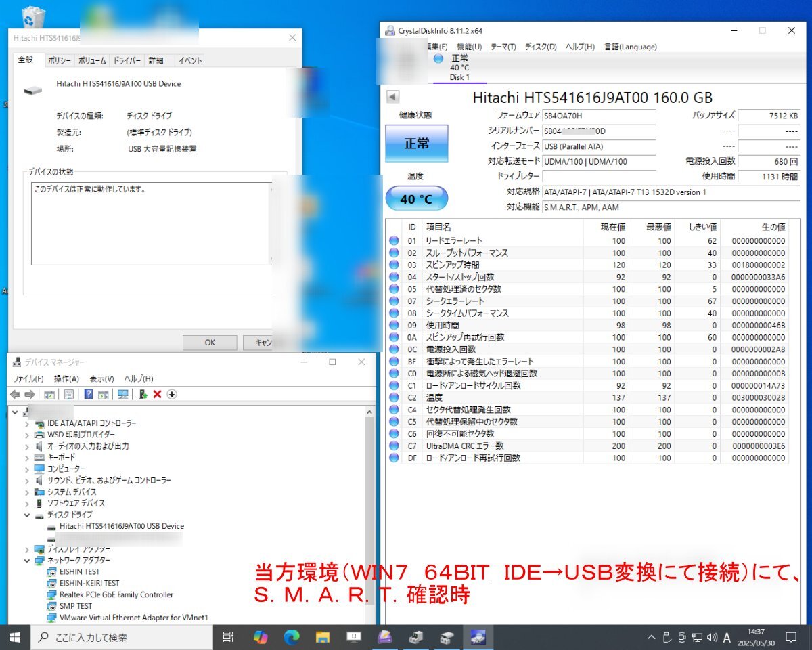Viewport: 812px width, 650px height.
Task: Click OK in the Hitachi properties dialog
Action: [x=210, y=343]
